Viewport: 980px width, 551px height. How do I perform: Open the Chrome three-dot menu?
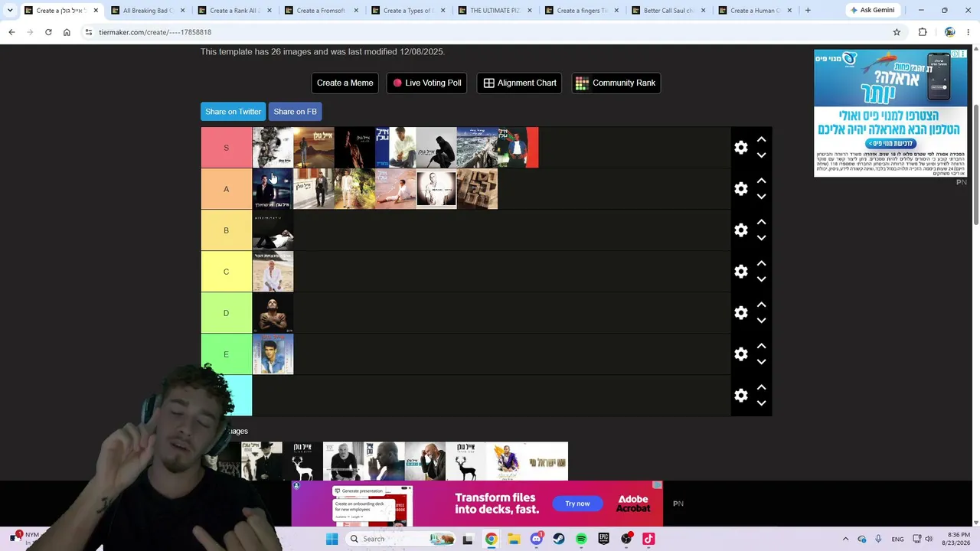969,32
